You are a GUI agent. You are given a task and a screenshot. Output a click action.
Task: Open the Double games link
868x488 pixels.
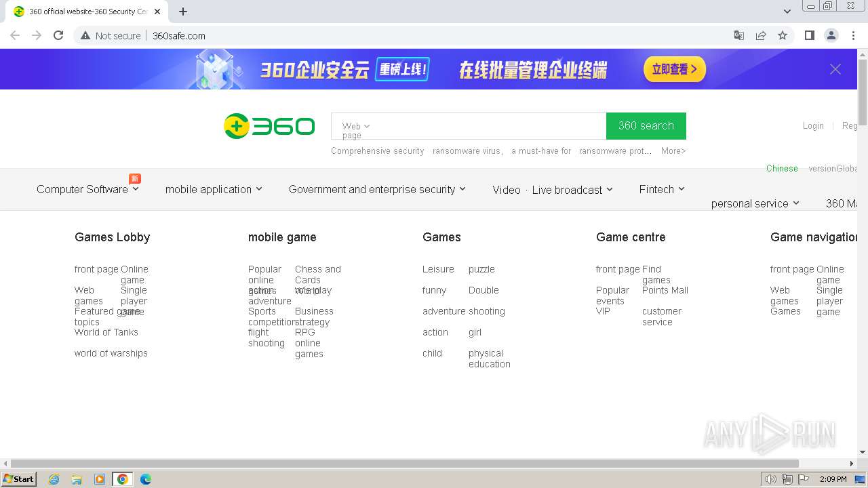tap(484, 290)
